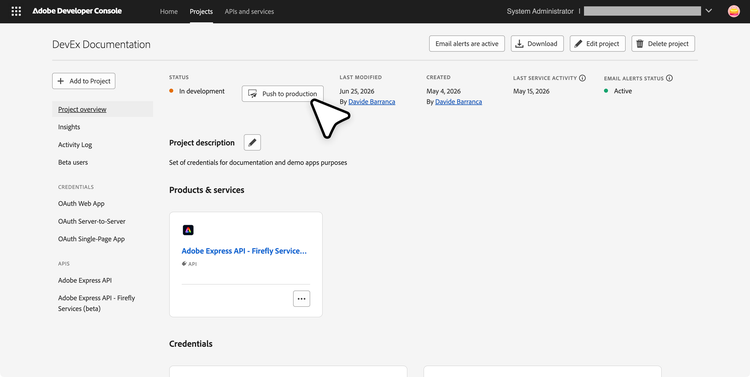Open Davide Barranca link under Last Modified
Viewport: 750px width, 377px height.
(x=372, y=102)
